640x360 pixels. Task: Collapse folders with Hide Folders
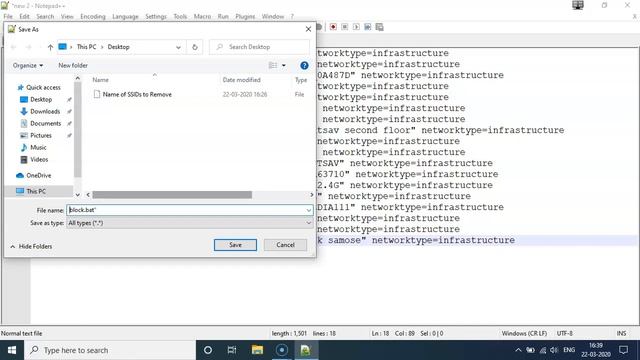31,247
